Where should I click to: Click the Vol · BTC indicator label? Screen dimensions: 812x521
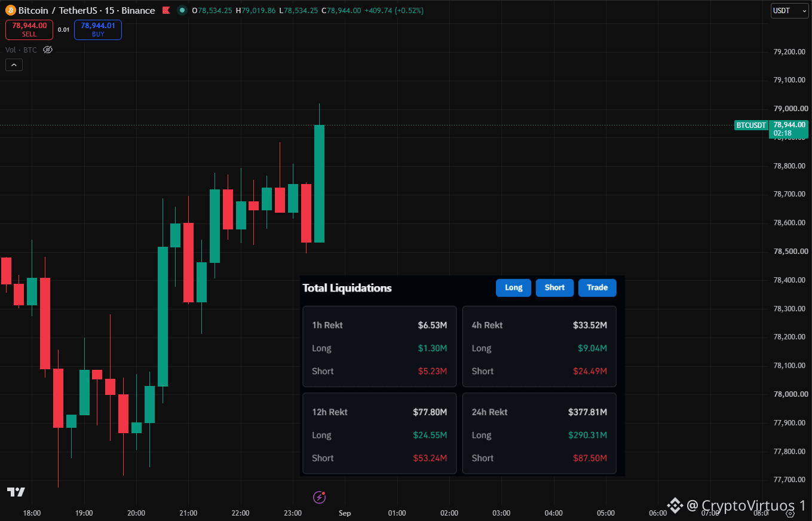pyautogui.click(x=22, y=50)
